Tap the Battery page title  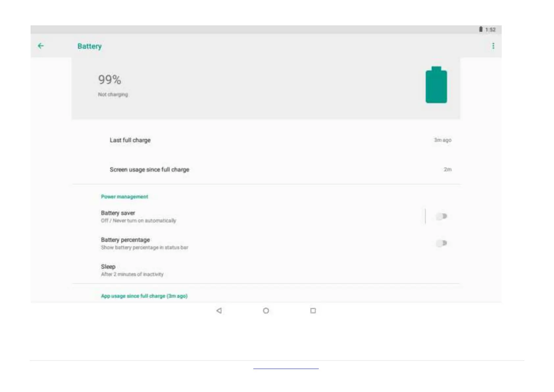point(89,46)
